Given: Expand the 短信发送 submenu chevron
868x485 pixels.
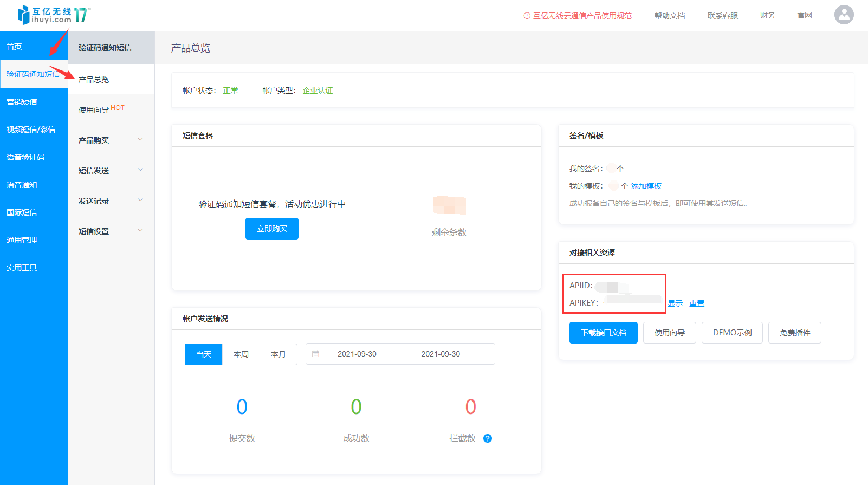Looking at the screenshot, I should 140,170.
